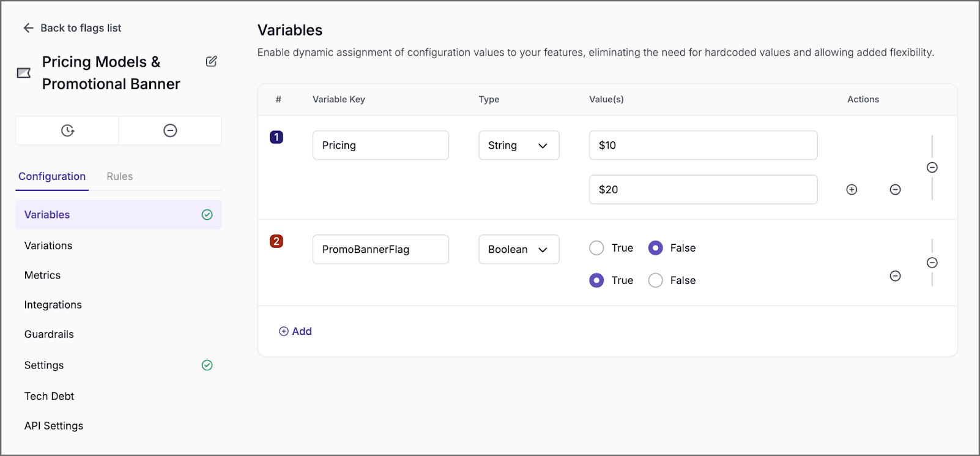Click the back arrow icon

(x=28, y=28)
